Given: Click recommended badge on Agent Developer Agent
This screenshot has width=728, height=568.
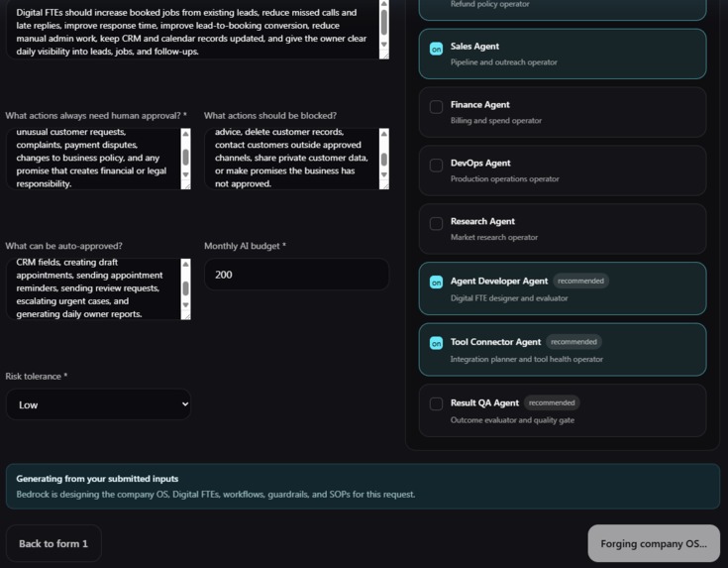Looking at the screenshot, I should pyautogui.click(x=580, y=281).
